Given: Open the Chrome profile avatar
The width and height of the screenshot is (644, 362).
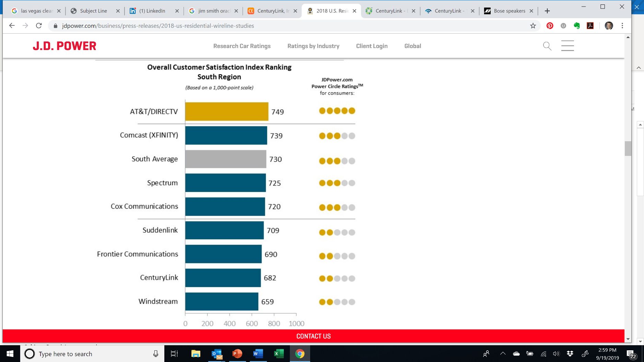Looking at the screenshot, I should [x=609, y=26].
